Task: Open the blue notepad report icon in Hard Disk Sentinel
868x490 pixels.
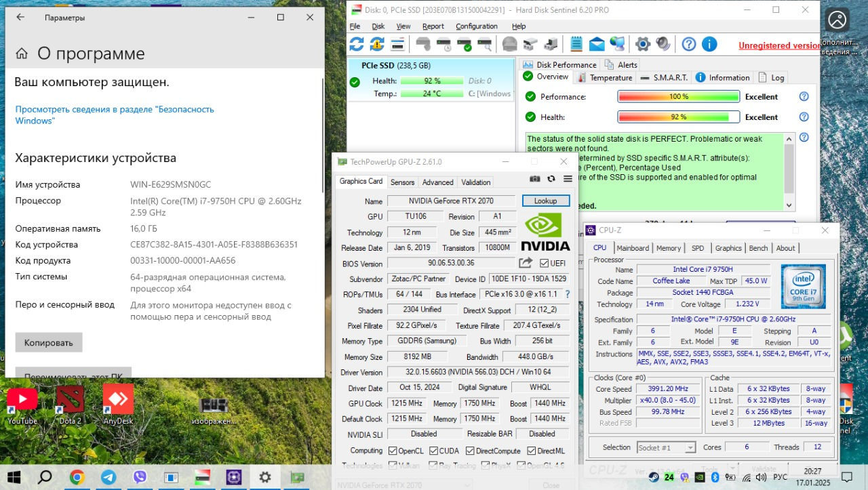Action: (576, 45)
